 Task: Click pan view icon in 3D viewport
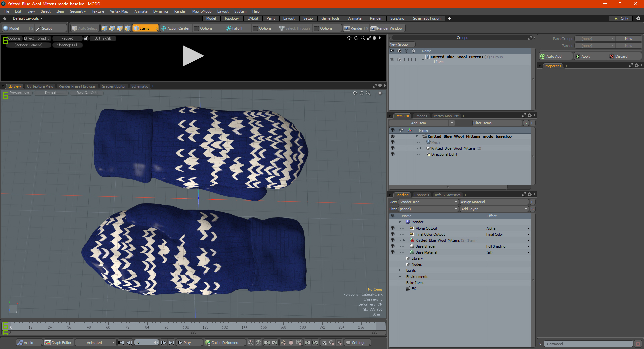click(x=355, y=93)
